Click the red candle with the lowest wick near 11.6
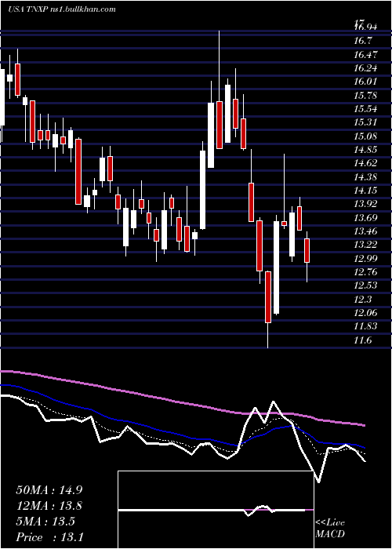 coord(268,310)
